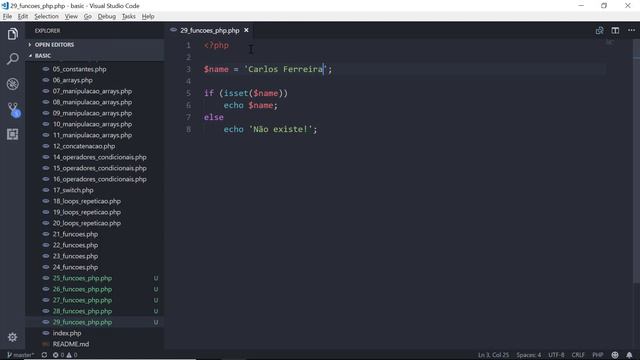Open the Debug menu
The width and height of the screenshot is (640, 360).
107,16
